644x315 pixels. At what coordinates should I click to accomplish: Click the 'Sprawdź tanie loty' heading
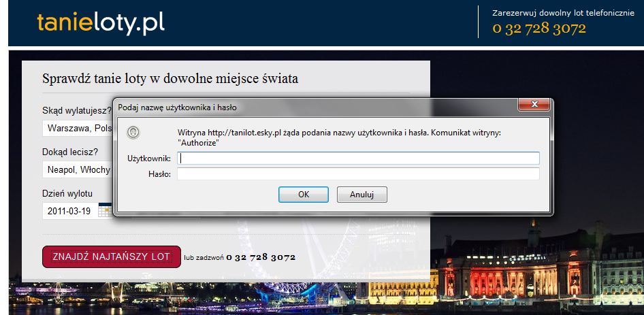click(x=170, y=78)
